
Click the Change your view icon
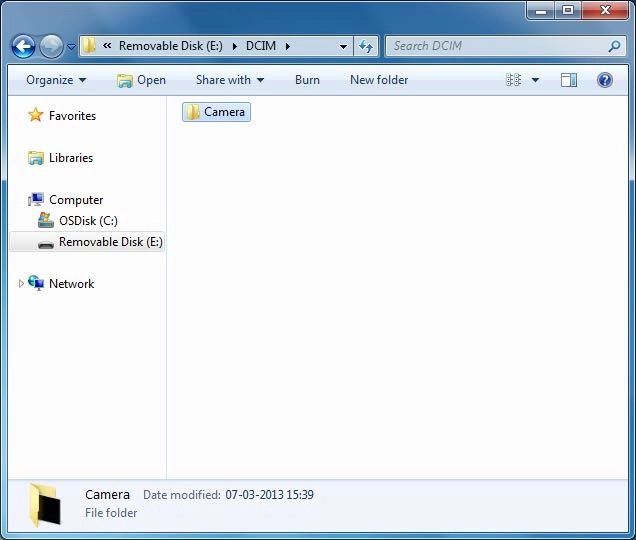pyautogui.click(x=515, y=80)
